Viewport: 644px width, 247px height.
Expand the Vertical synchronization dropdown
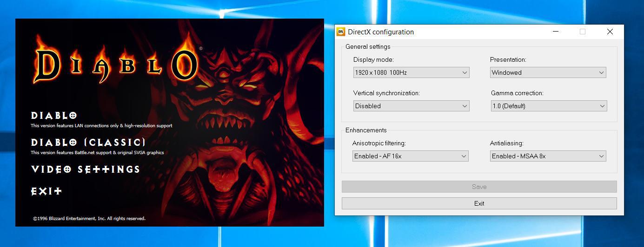(x=411, y=106)
